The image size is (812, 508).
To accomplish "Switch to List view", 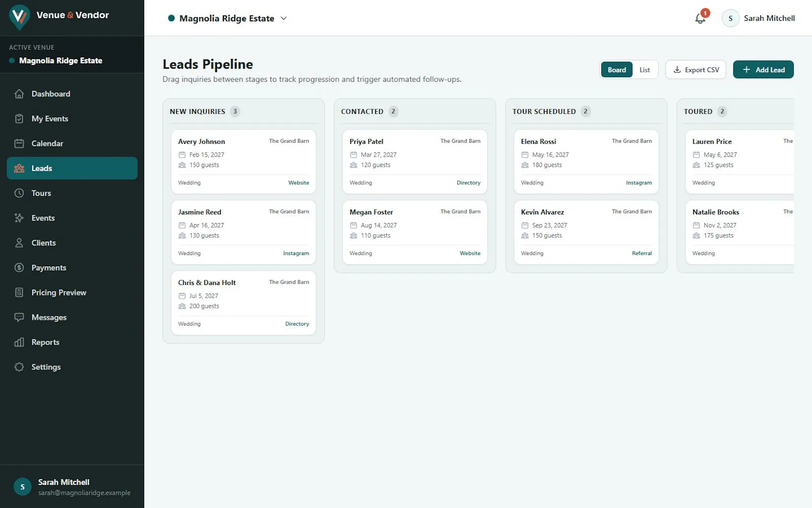I will point(645,70).
